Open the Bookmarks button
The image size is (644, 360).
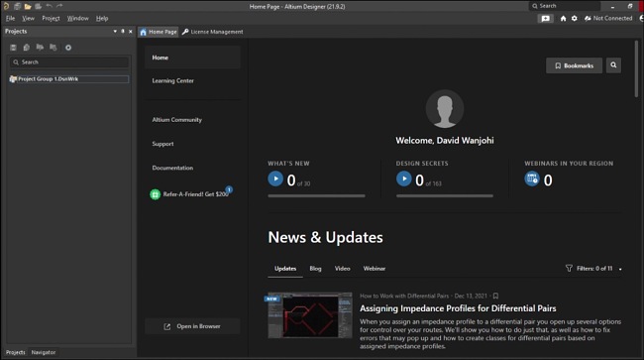click(x=575, y=65)
